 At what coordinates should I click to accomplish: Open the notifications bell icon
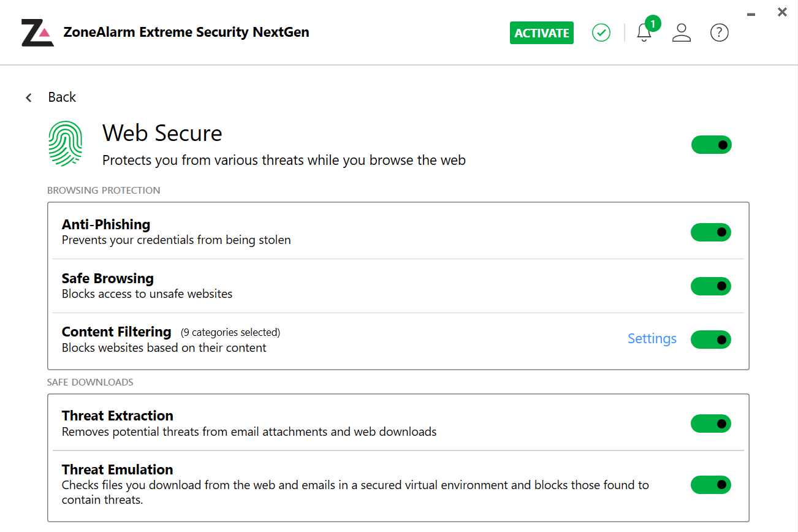pos(644,33)
